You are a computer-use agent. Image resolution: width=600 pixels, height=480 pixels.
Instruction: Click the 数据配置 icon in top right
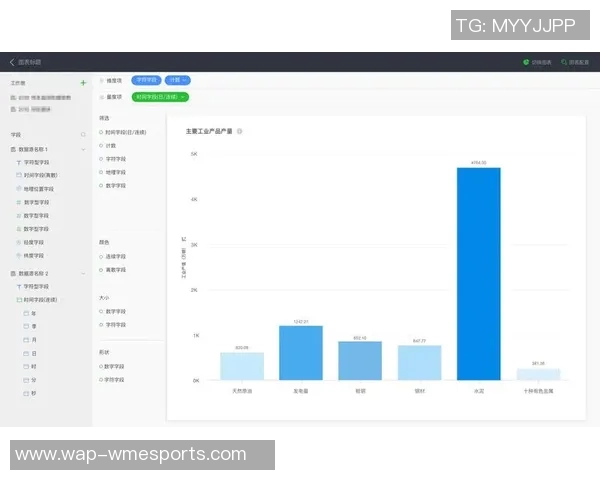click(565, 62)
